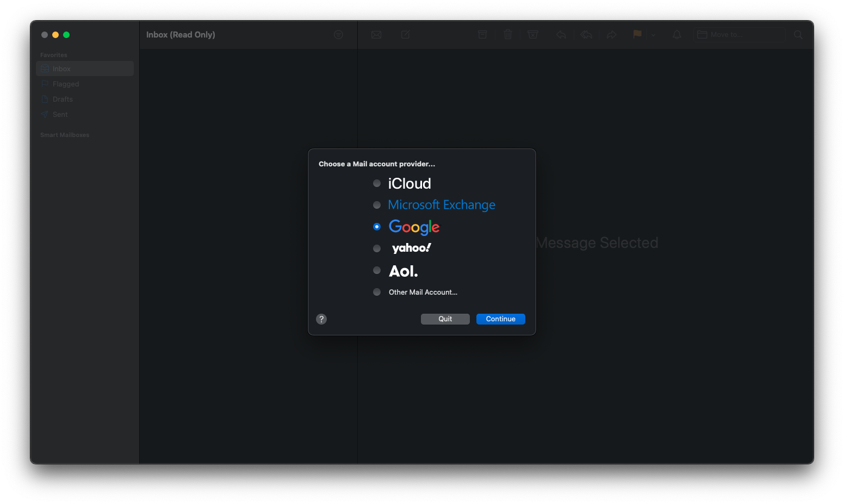Image resolution: width=844 pixels, height=504 pixels.
Task: Click the Junk mail toolbar icon
Action: click(x=533, y=35)
